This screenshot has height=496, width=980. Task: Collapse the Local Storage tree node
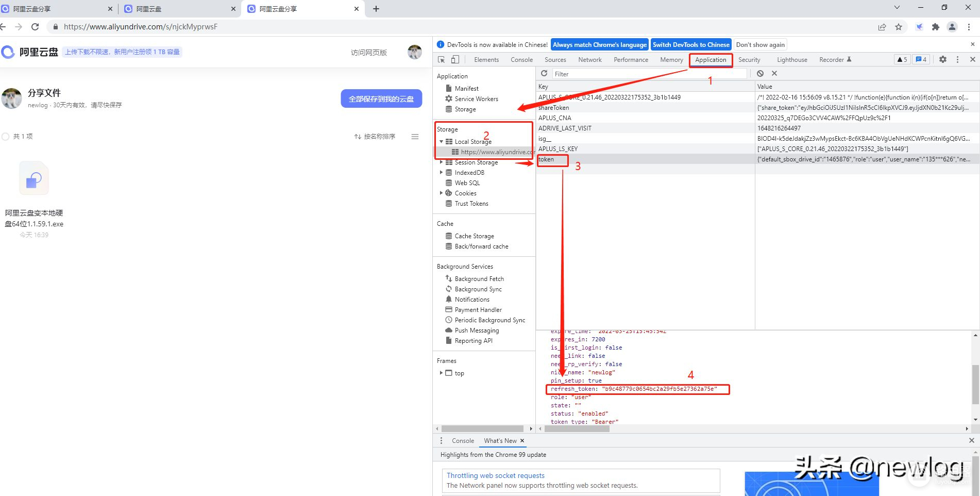[441, 142]
